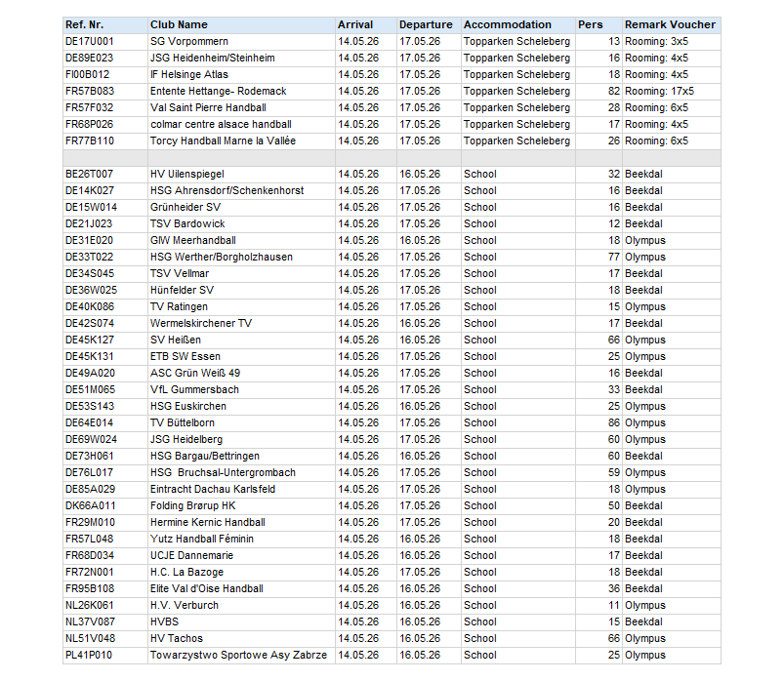Select HSG Ahrensdorf/Schenkenhorst cell
The height and width of the screenshot is (681, 784).
tap(241, 190)
